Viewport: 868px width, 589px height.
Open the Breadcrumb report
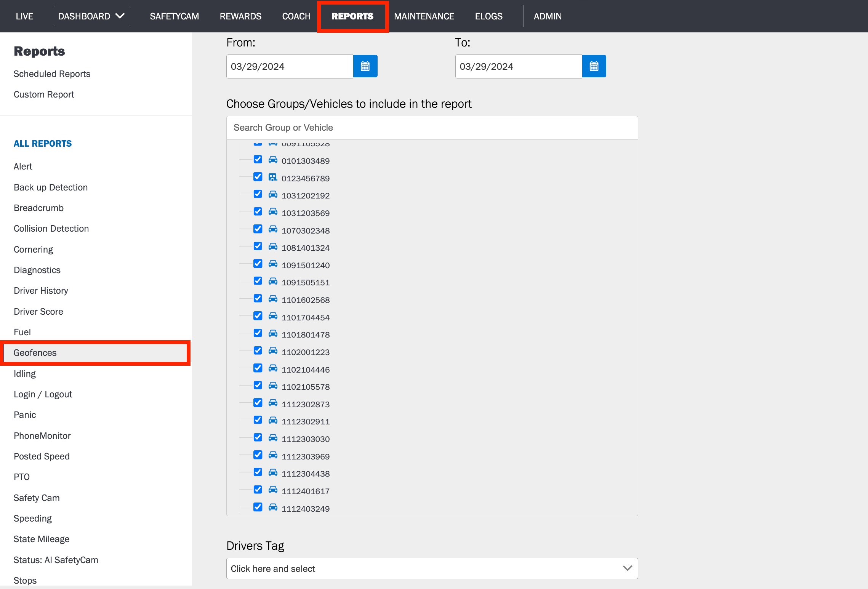(38, 208)
